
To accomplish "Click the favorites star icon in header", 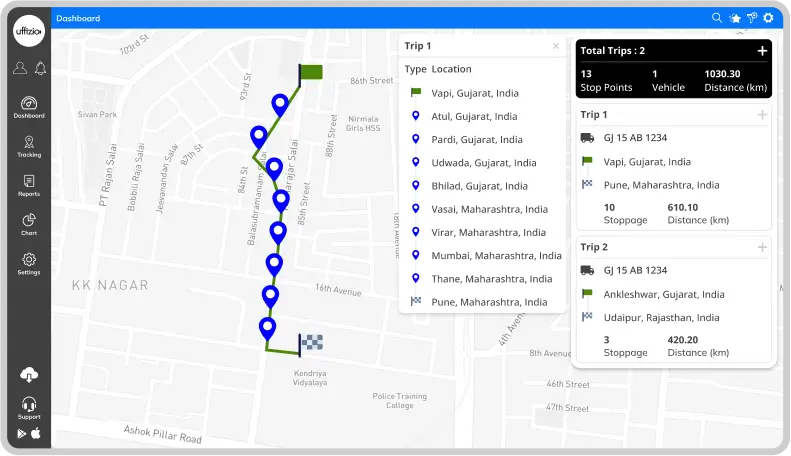I will click(734, 18).
